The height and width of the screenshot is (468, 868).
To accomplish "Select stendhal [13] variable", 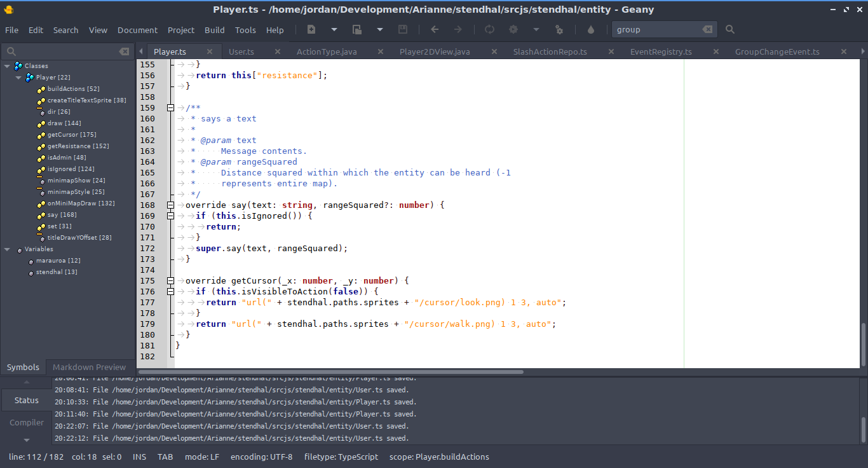I will 57,272.
